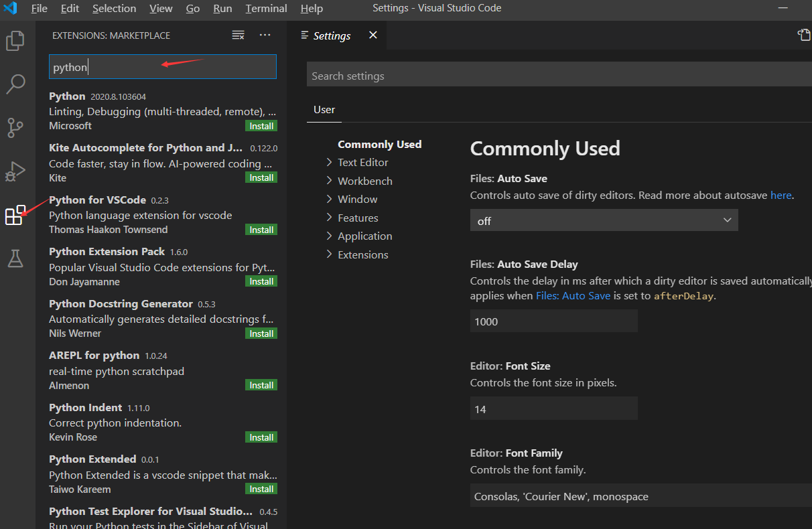Open the View menu
Image resolution: width=812 pixels, height=529 pixels.
pyautogui.click(x=161, y=9)
